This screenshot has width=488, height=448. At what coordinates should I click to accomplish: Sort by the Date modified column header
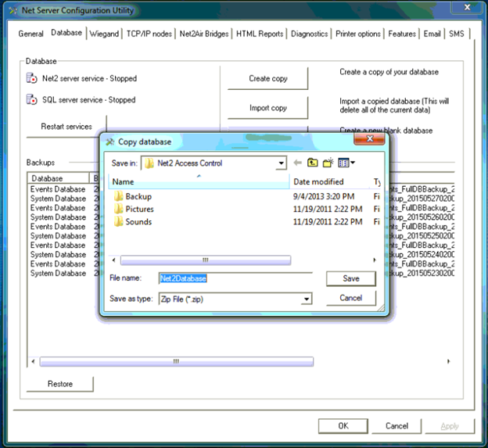click(x=330, y=181)
